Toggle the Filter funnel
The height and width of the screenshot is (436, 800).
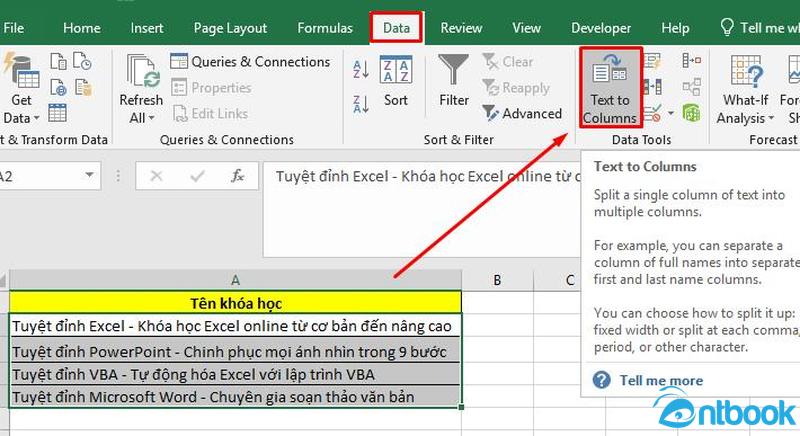pyautogui.click(x=454, y=81)
